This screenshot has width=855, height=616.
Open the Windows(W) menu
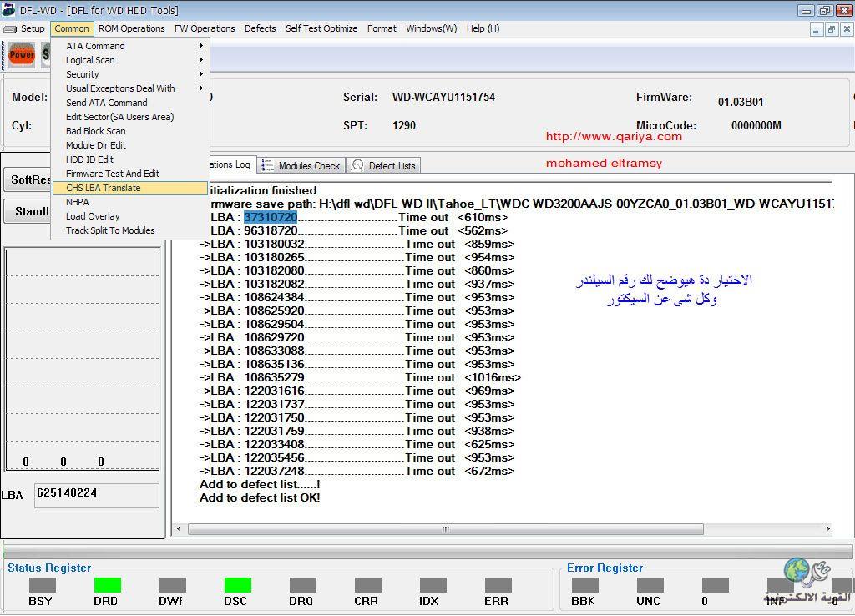[x=432, y=28]
